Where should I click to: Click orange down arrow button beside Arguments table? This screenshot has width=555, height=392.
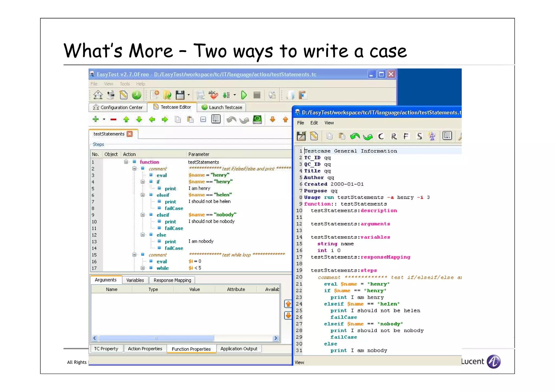pyautogui.click(x=288, y=315)
